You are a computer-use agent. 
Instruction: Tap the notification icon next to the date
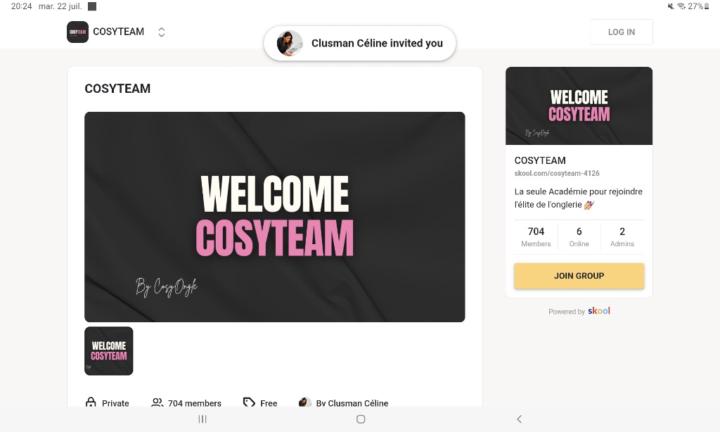pos(92,6)
